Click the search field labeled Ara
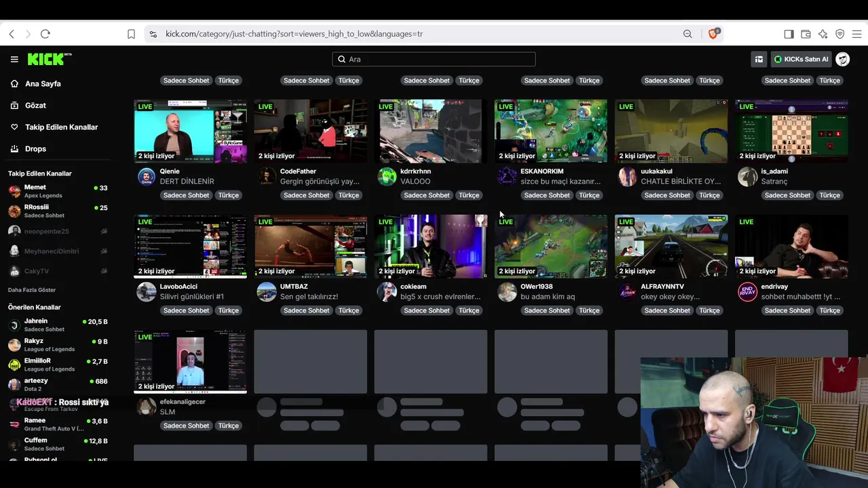This screenshot has width=868, height=488. 434,59
